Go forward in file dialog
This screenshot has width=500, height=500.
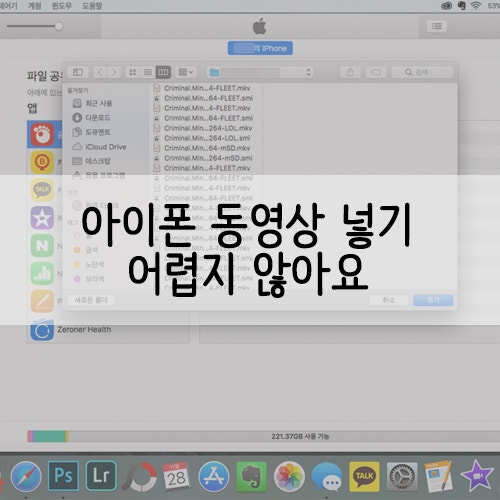pos(114,72)
